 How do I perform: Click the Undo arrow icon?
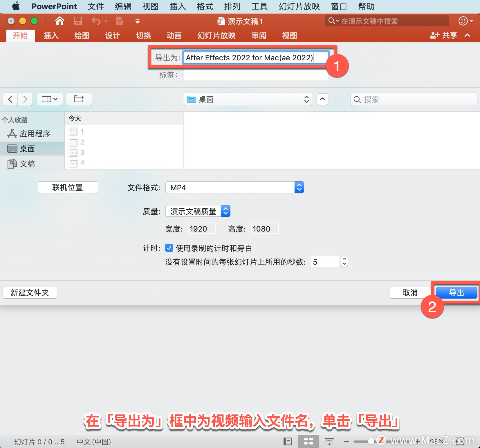[x=96, y=21]
